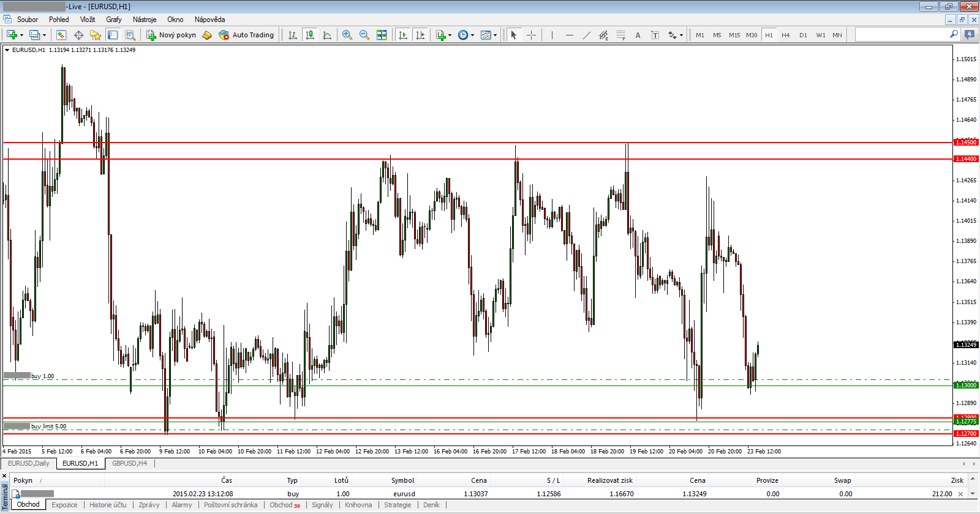Select the horizontal line drawing tool

(x=569, y=35)
